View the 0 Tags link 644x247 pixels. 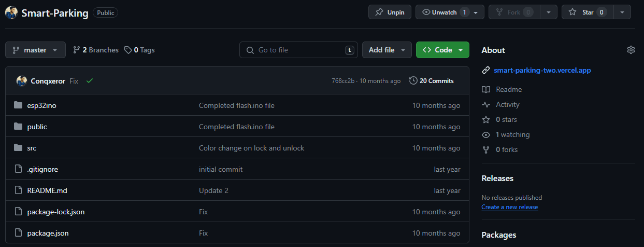pos(139,50)
